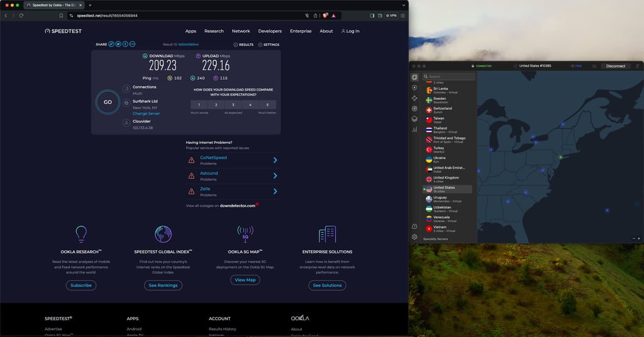The height and width of the screenshot is (337, 644).
Task: Open more share options ellipsis icon
Action: 132,44
